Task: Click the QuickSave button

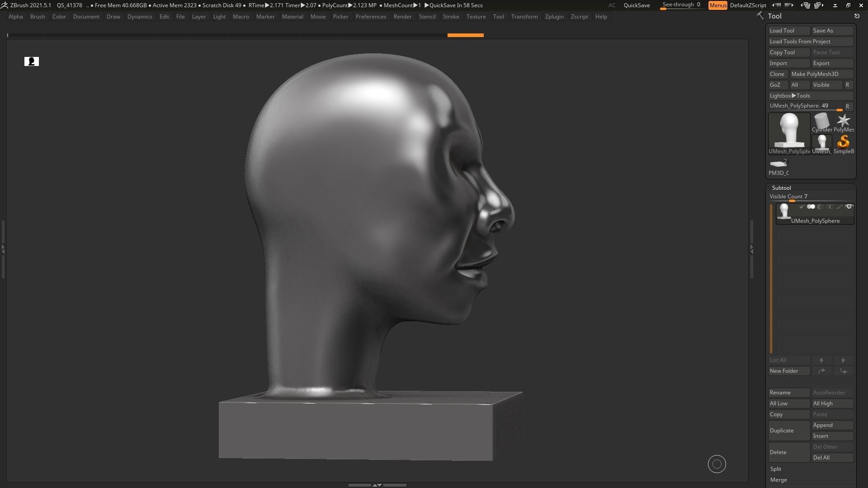Action: coord(637,5)
